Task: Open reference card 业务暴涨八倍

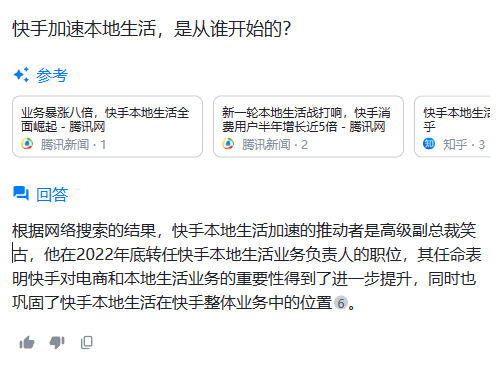Action: pos(107,126)
